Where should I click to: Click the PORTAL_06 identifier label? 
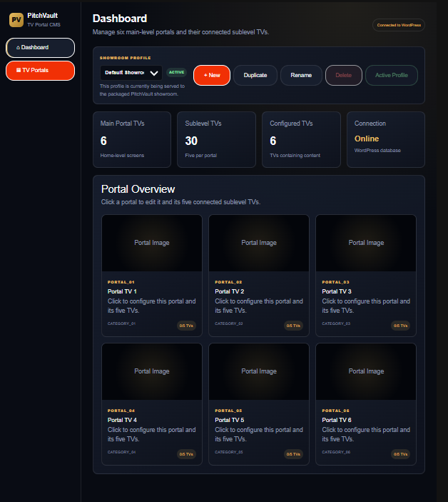[x=335, y=411]
